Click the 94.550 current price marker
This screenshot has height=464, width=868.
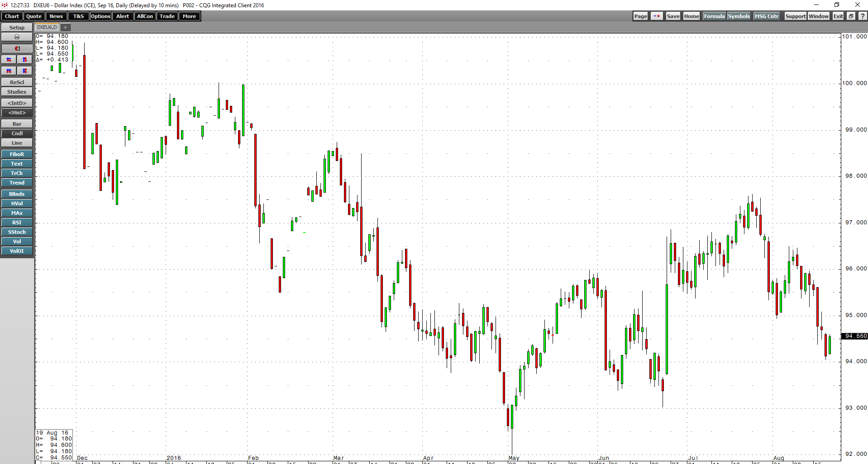(854, 336)
